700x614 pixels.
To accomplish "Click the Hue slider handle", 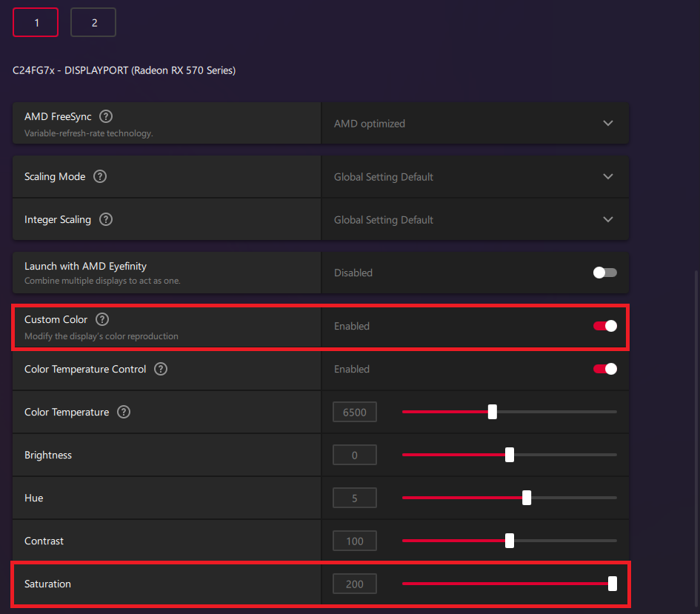I will coord(527,498).
